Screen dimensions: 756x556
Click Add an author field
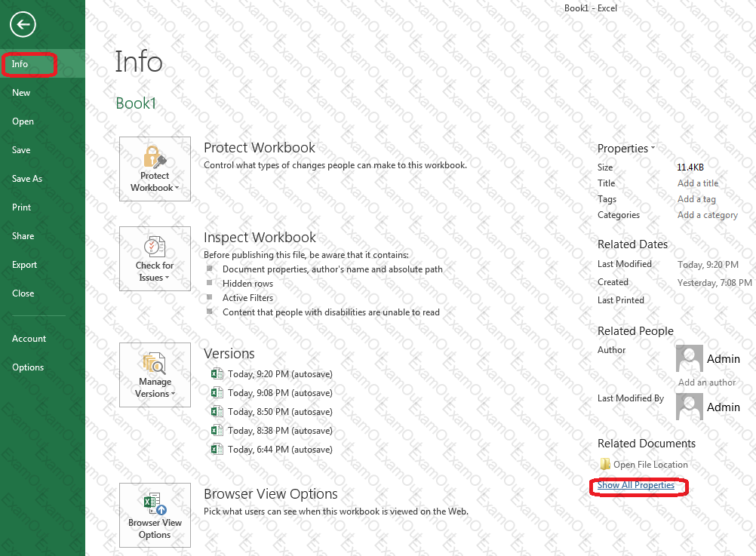pyautogui.click(x=706, y=382)
